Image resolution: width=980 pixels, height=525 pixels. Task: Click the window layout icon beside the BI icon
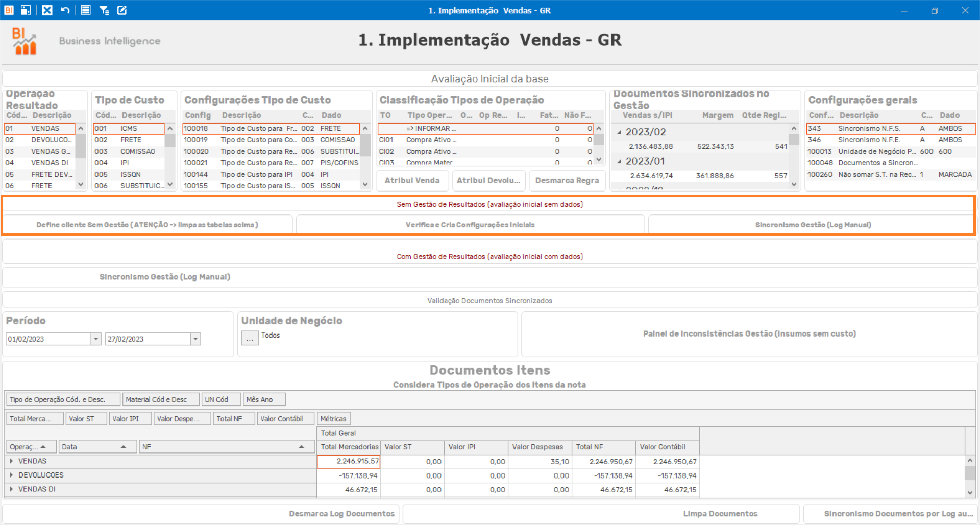(26, 10)
